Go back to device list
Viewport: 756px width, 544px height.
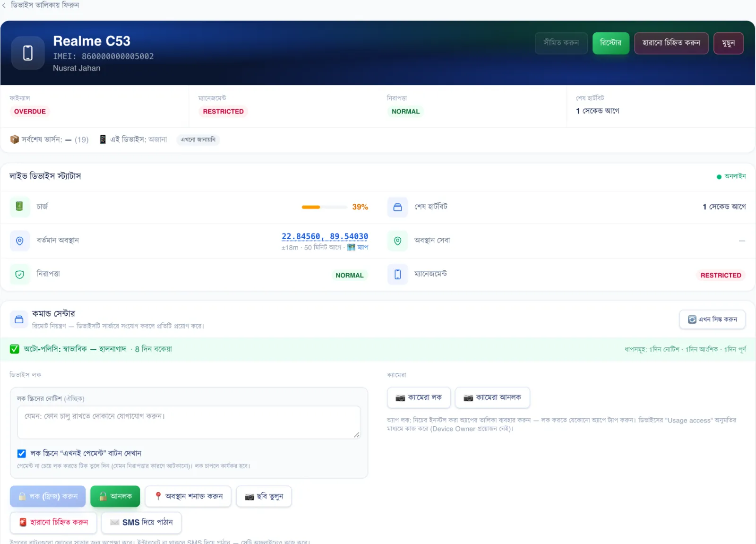[41, 5]
